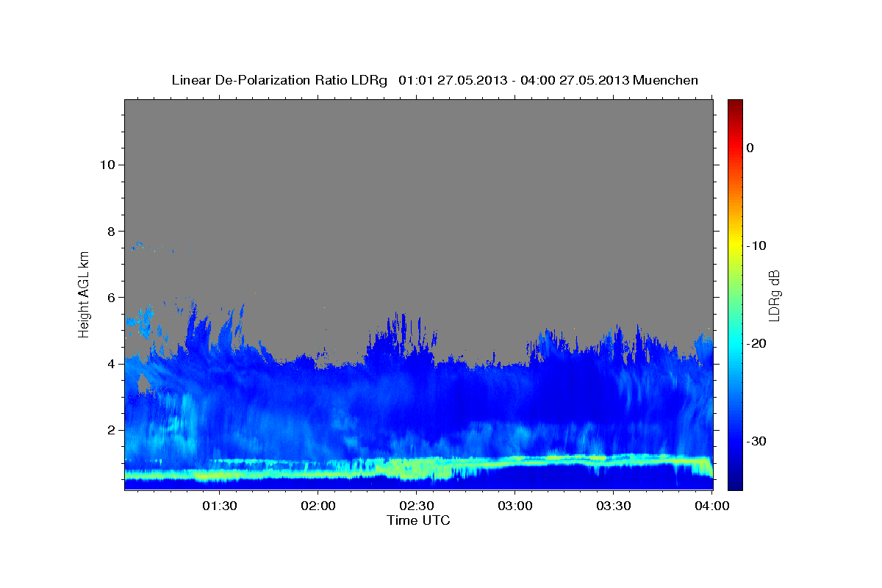Click the 01:30 time tick label

pos(220,506)
